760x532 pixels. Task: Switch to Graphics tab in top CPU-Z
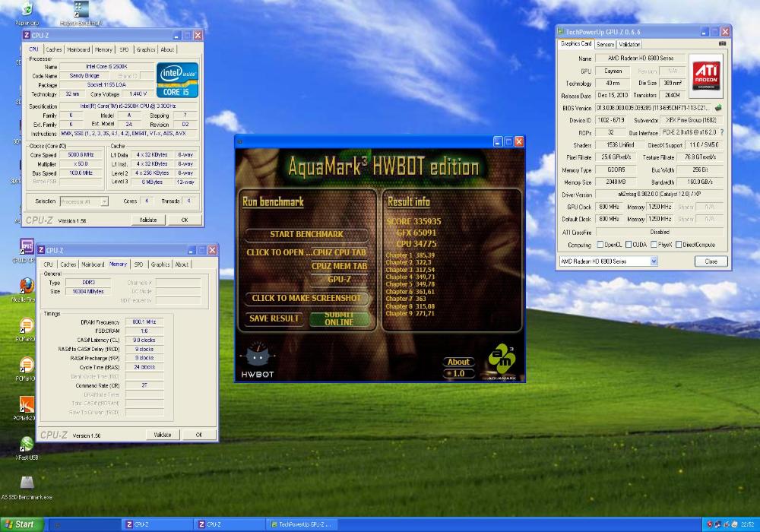[x=146, y=49]
